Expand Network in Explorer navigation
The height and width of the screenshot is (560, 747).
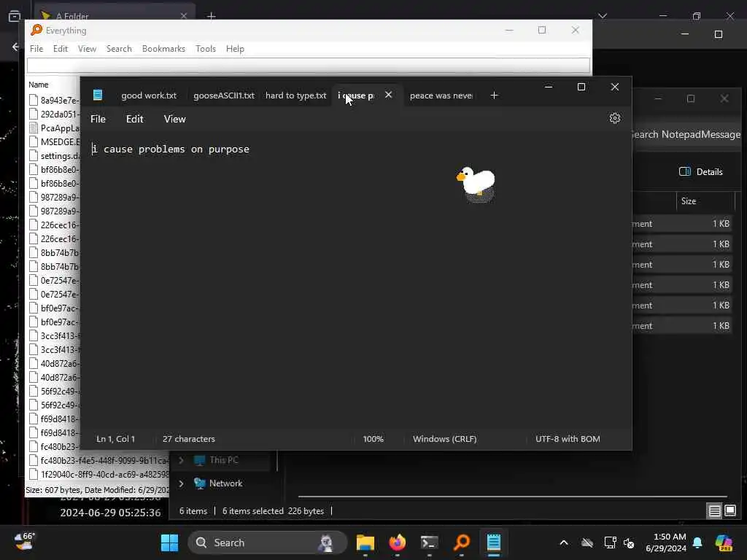(181, 483)
